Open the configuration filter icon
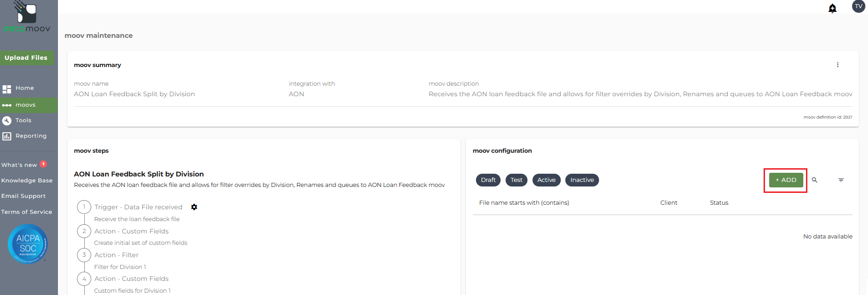Image resolution: width=868 pixels, height=295 pixels. click(x=841, y=180)
